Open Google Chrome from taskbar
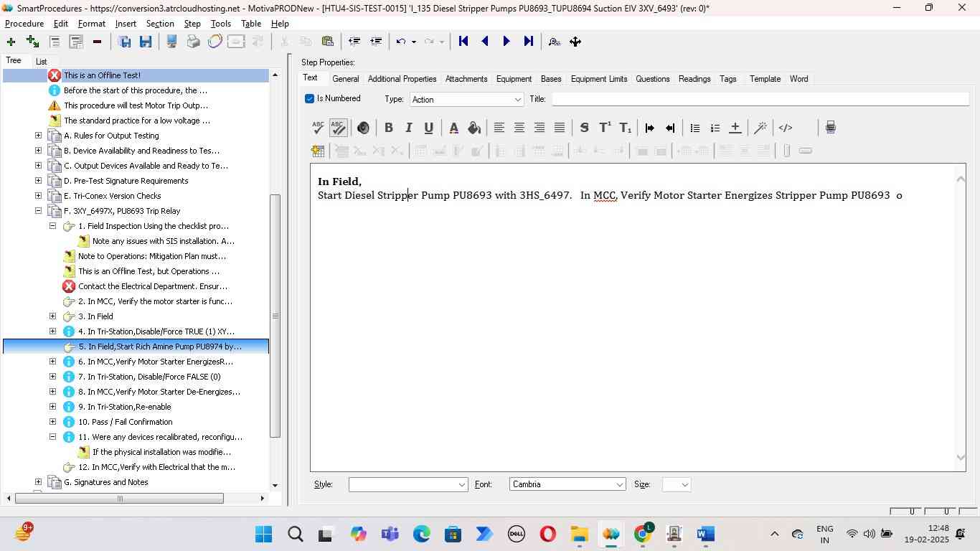This screenshot has width=980, height=551. tap(643, 534)
